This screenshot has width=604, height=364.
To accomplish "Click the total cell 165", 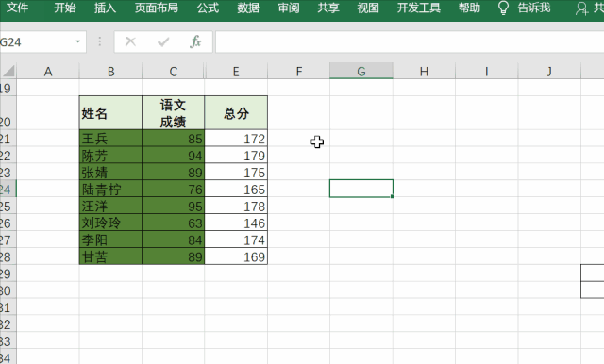I will [x=236, y=189].
